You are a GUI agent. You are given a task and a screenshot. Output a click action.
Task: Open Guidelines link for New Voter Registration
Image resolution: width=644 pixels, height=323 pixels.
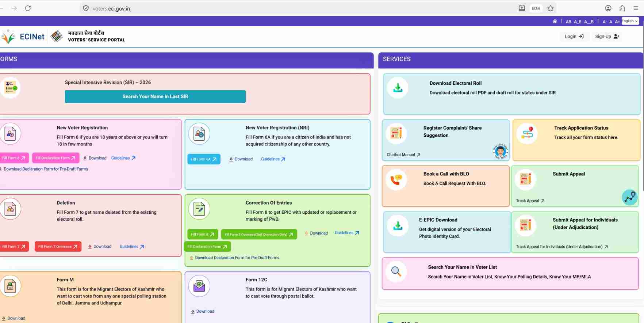point(123,158)
